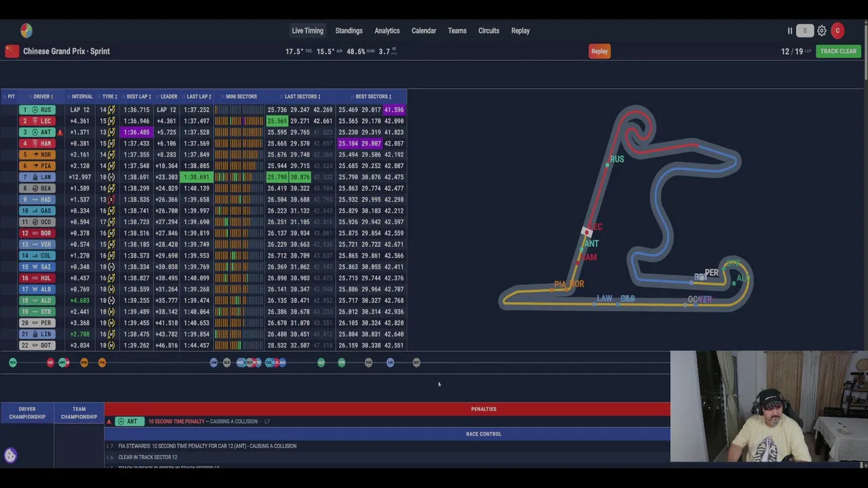Image resolution: width=868 pixels, height=488 pixels.
Task: Click the Chinese flag icon
Action: (x=12, y=51)
